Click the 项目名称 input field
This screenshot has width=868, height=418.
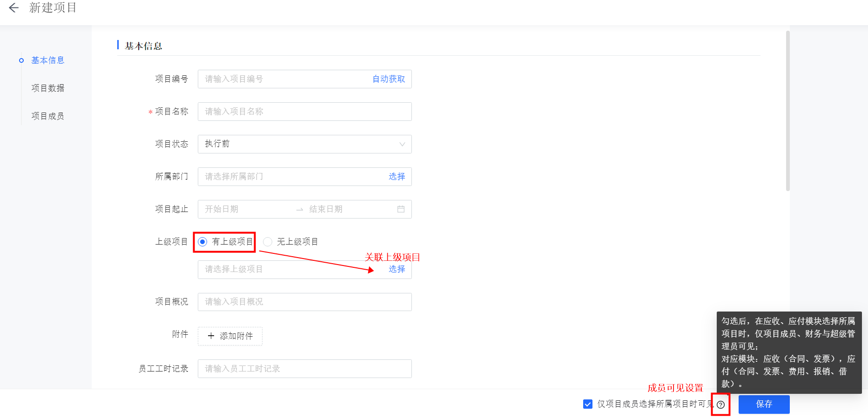pos(305,112)
